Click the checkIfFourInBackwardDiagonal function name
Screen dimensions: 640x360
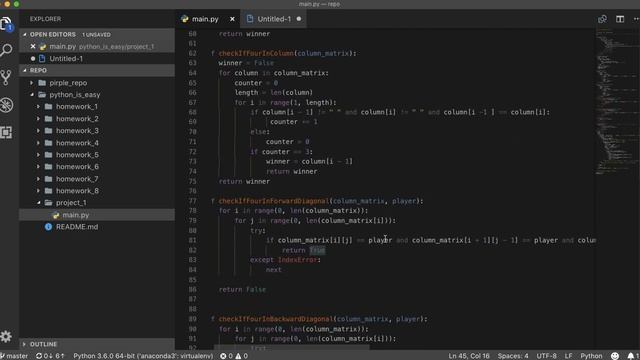pyautogui.click(x=276, y=319)
